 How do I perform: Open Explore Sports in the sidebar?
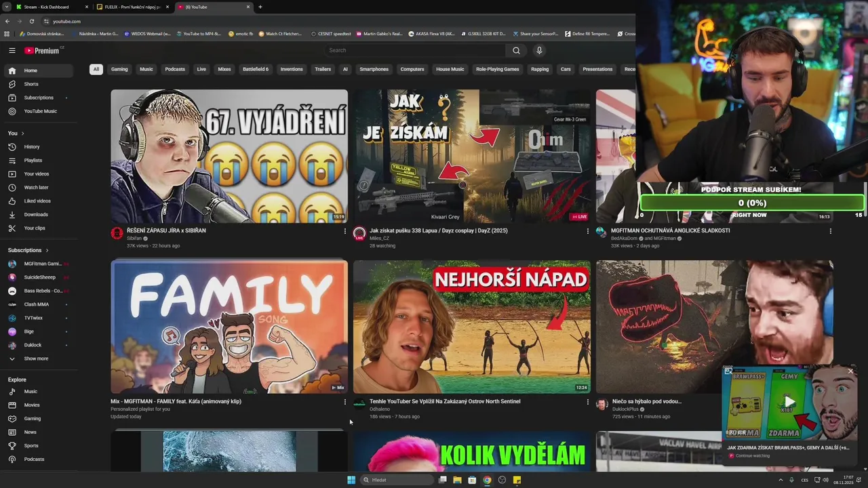(x=38, y=445)
